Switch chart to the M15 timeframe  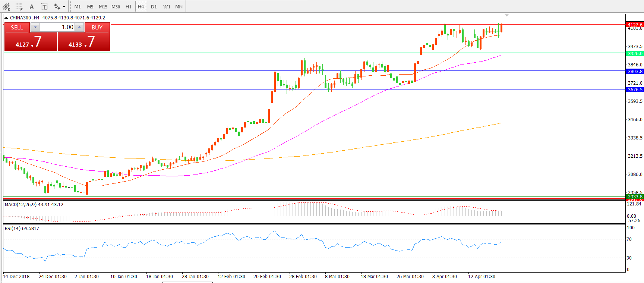[x=103, y=7]
